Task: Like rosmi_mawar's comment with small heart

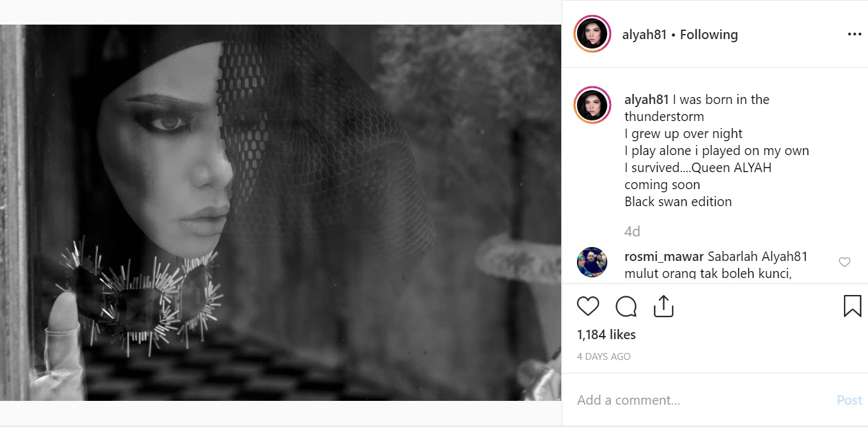Action: [x=845, y=262]
